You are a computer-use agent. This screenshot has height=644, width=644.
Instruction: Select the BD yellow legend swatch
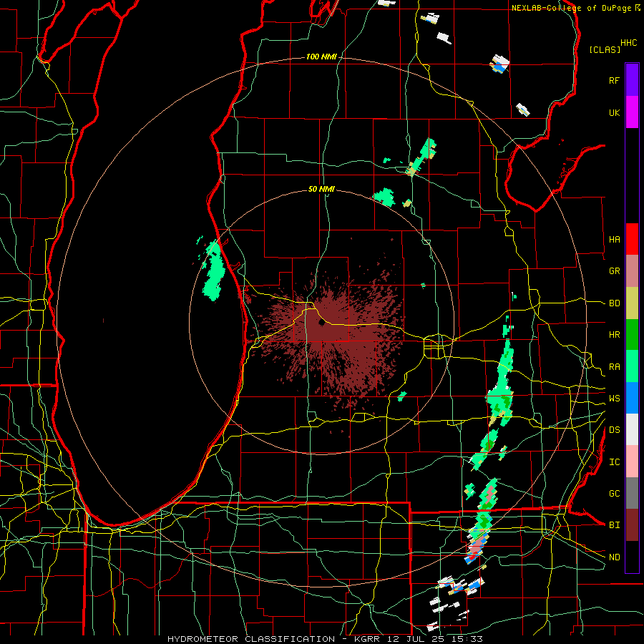click(632, 303)
